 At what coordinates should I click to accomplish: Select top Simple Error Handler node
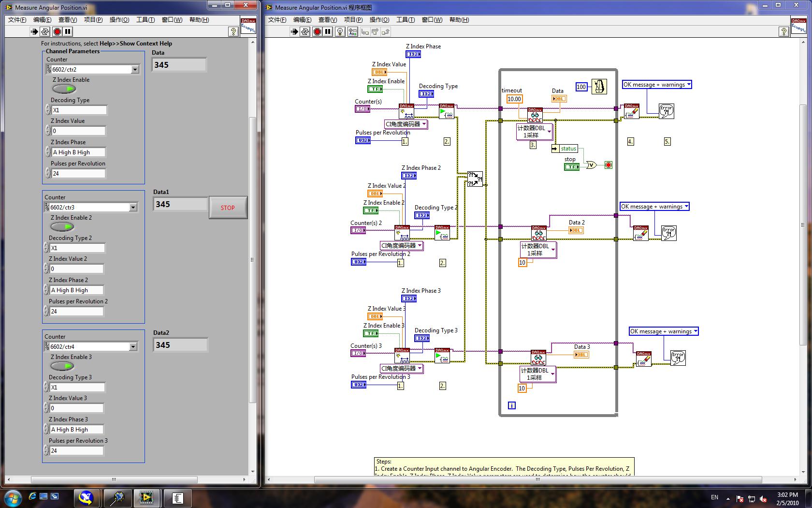click(667, 111)
